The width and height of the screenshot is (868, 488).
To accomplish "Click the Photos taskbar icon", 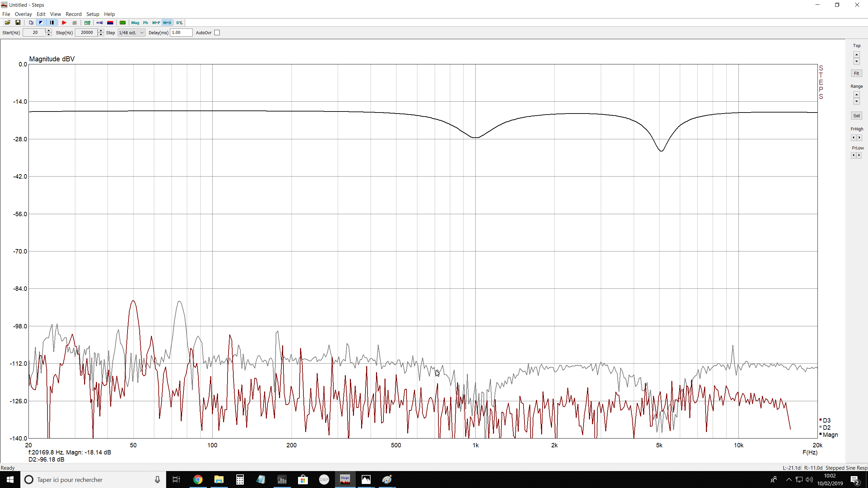I will pyautogui.click(x=366, y=480).
